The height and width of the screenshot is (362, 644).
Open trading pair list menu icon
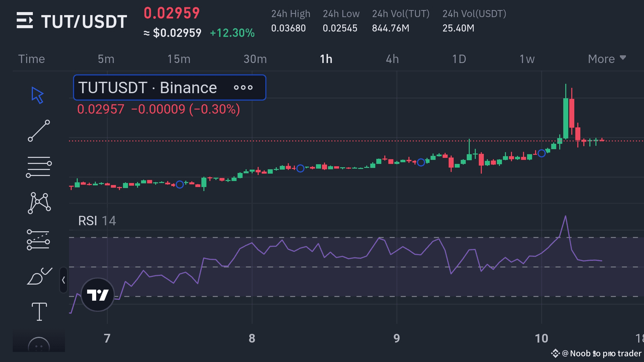[x=25, y=20]
